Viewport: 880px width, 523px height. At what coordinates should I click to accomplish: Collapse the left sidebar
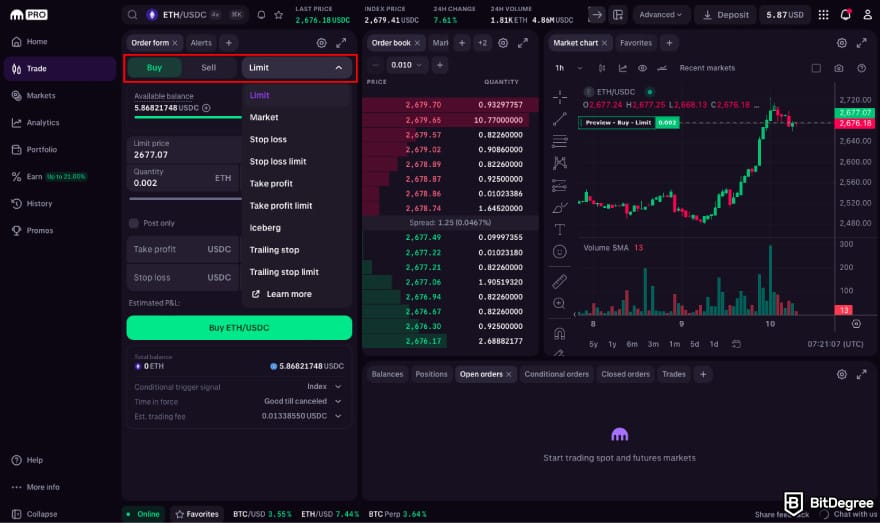[x=35, y=514]
